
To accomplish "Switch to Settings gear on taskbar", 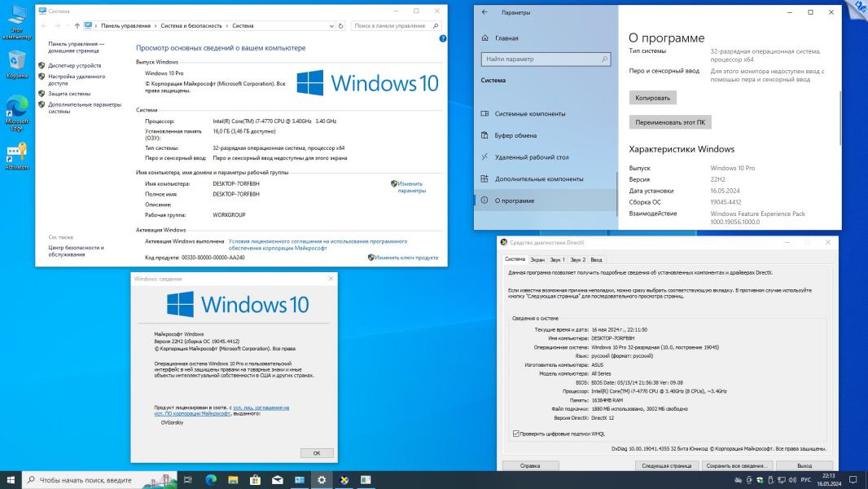I will [x=322, y=480].
